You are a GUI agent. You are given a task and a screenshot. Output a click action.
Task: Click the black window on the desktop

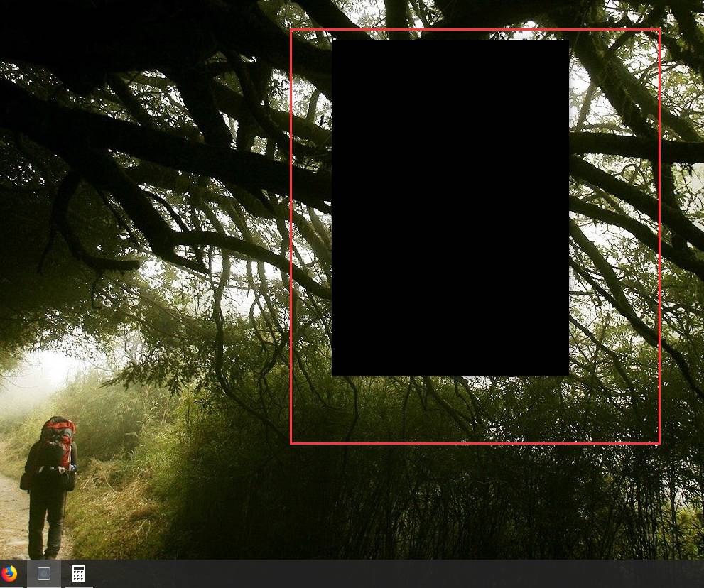[x=450, y=207]
